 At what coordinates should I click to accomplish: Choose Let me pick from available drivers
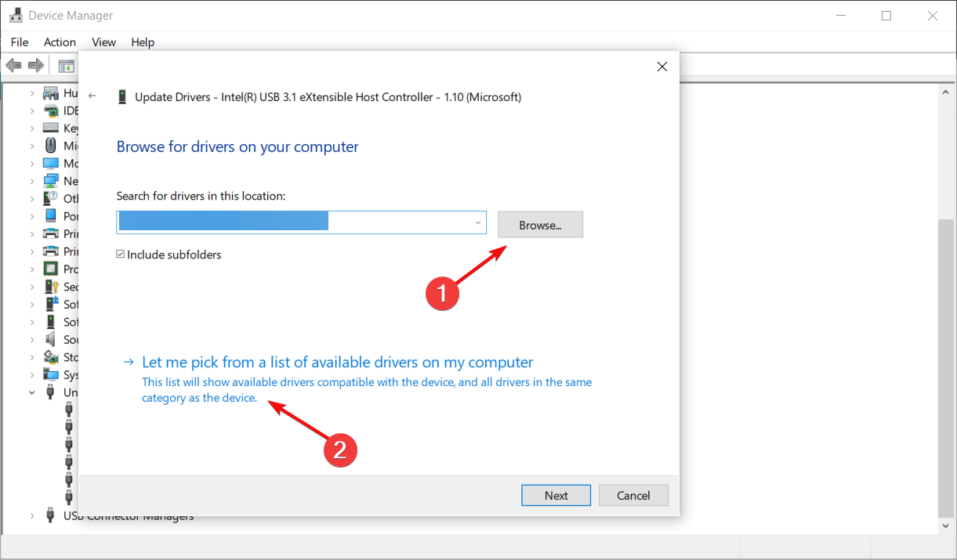[337, 362]
